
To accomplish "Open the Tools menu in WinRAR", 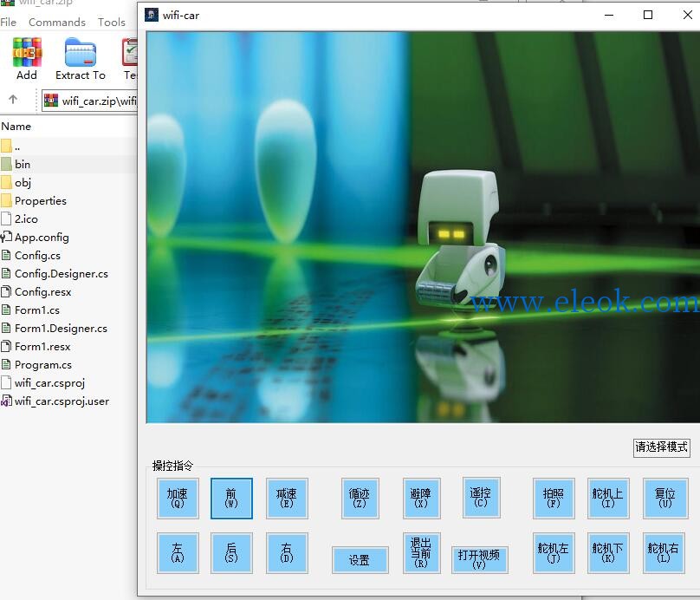I will click(112, 22).
